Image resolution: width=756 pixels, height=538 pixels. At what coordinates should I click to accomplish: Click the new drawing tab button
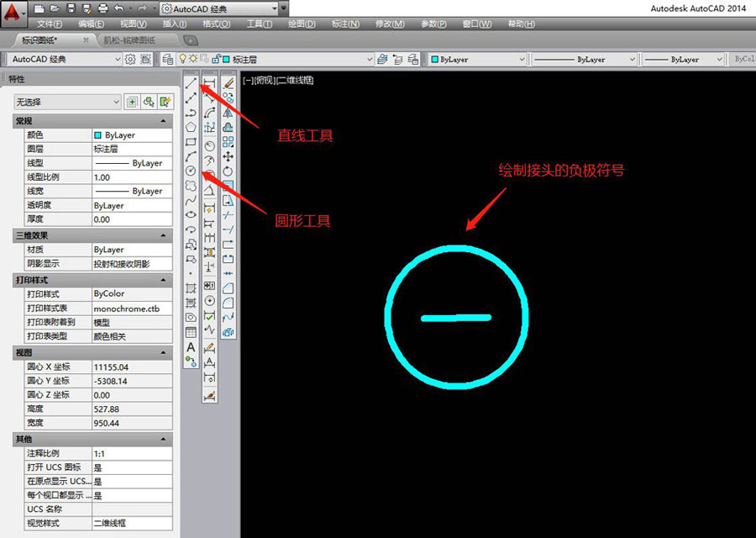pos(191,40)
